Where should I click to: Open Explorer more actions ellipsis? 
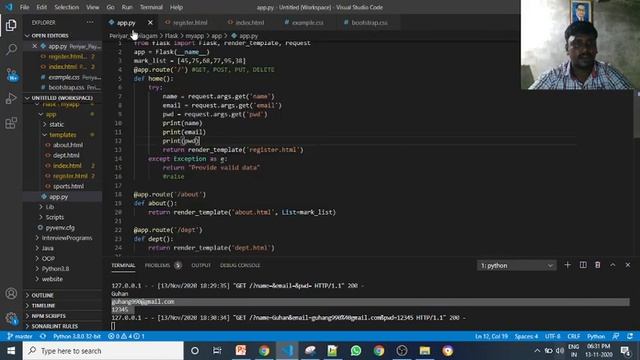click(90, 22)
